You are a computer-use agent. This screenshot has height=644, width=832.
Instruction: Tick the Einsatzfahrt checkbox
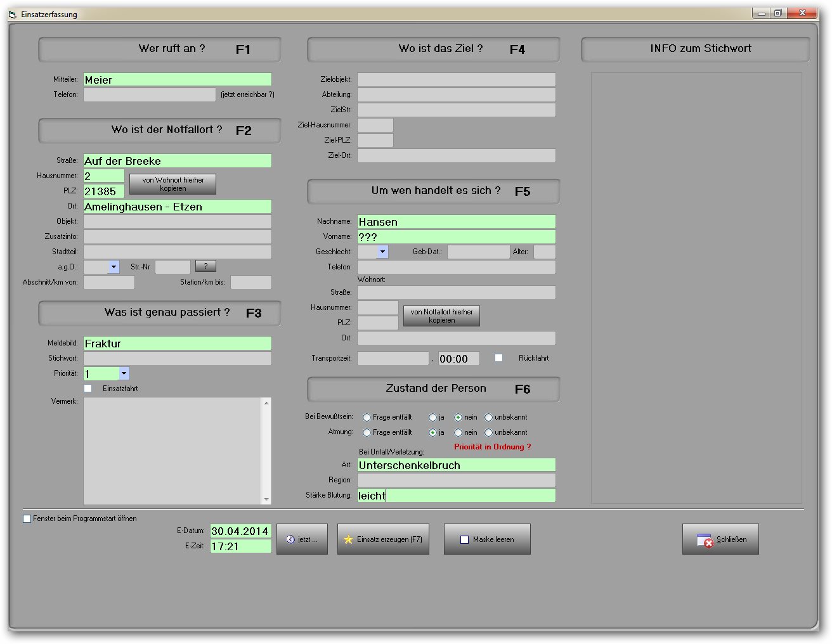tap(88, 389)
